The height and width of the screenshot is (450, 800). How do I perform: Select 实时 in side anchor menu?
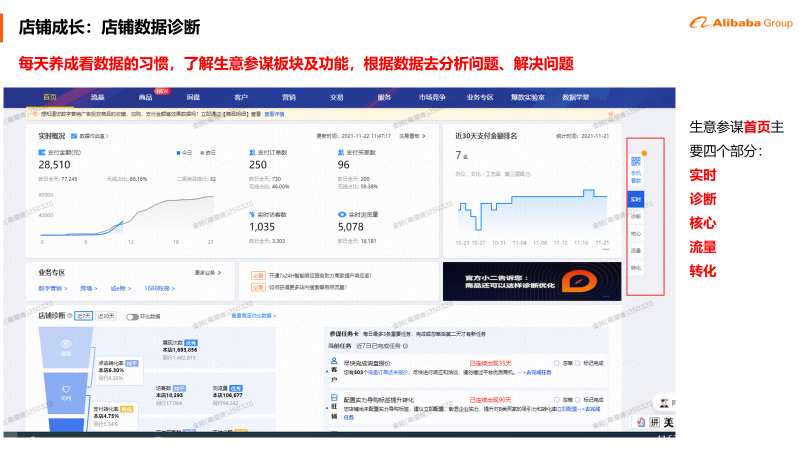pyautogui.click(x=636, y=199)
